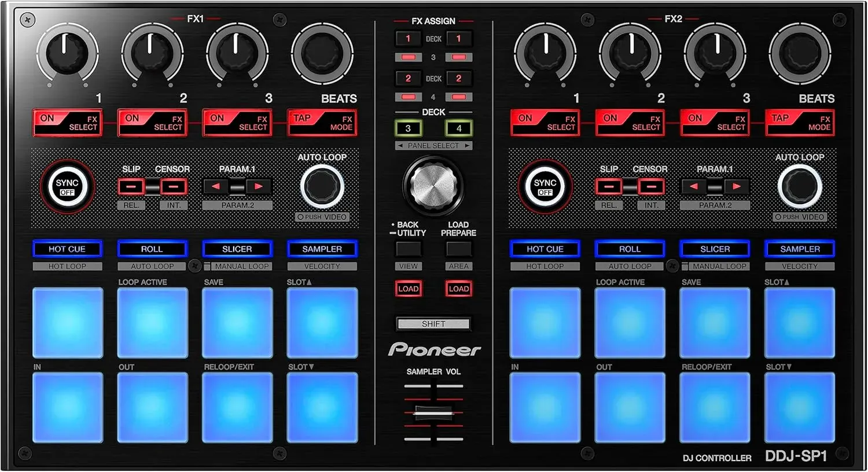Hit right deck RELOOP/EXIT pad

[x=715, y=408]
